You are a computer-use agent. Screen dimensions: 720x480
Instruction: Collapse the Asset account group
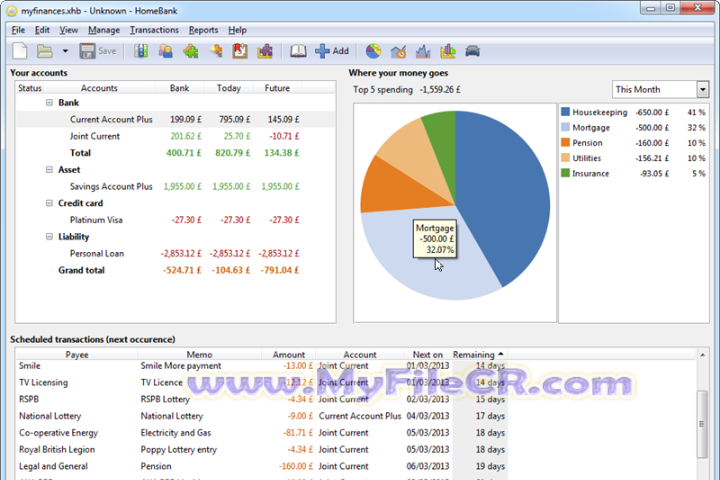[49, 169]
